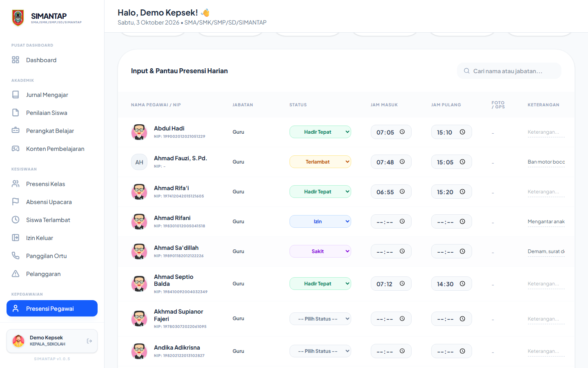This screenshot has height=368, width=588.
Task: Open status dropdown for Abdul Hadi
Action: (x=320, y=132)
